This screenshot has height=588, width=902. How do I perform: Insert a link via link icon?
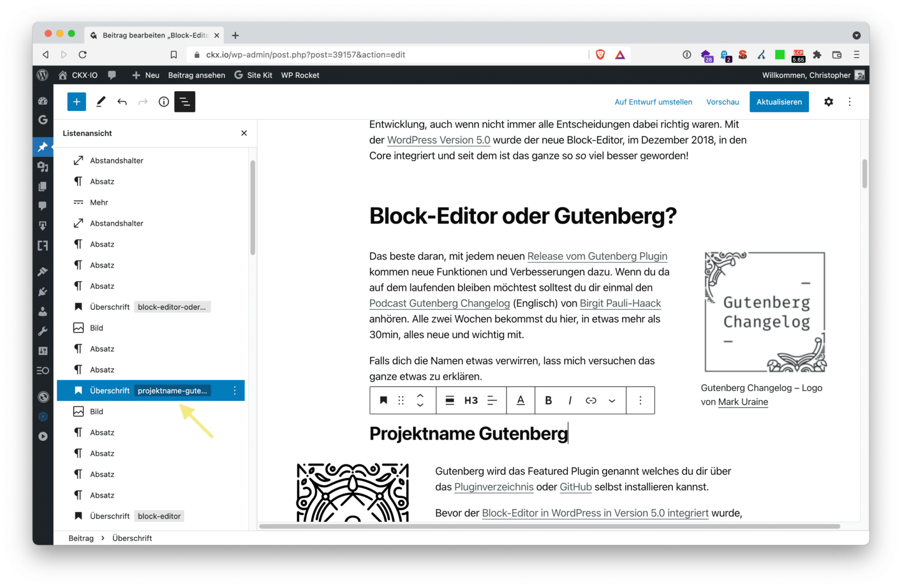tap(591, 400)
